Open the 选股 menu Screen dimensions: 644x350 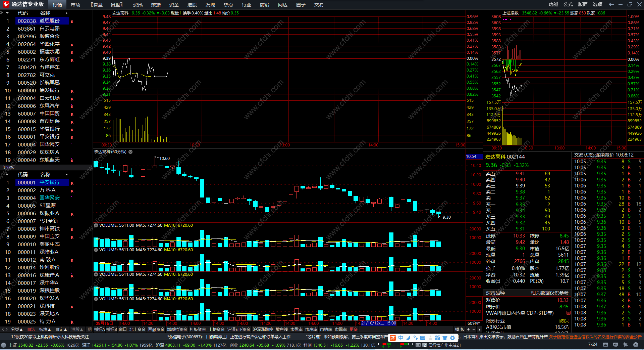pos(192,5)
